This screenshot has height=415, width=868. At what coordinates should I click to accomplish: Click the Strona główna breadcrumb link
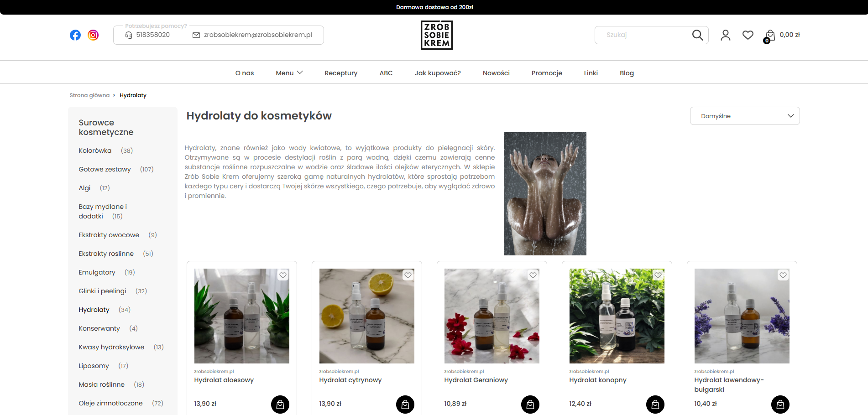tap(89, 95)
